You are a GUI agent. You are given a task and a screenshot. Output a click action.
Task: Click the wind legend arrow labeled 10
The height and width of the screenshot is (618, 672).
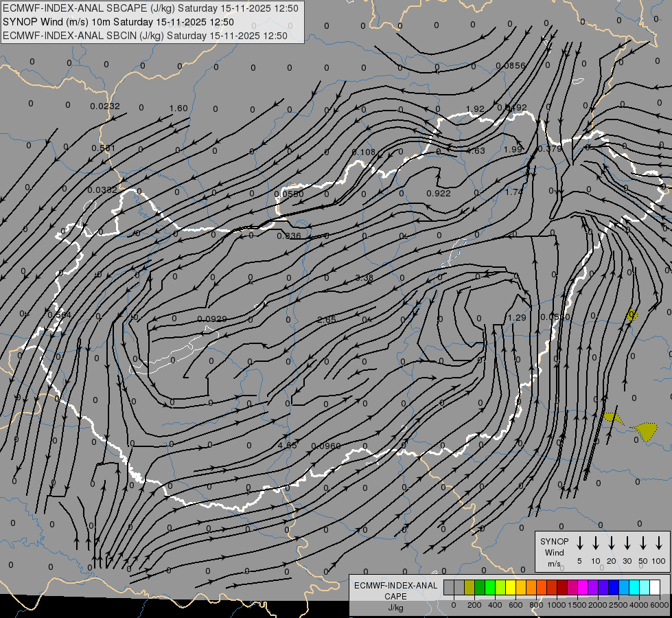pyautogui.click(x=595, y=543)
